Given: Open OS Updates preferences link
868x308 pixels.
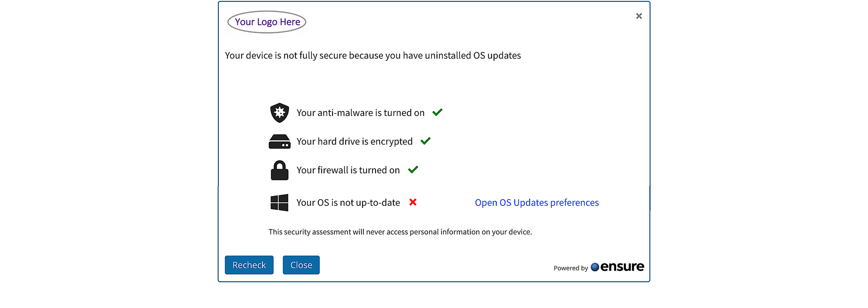Looking at the screenshot, I should (x=536, y=203).
